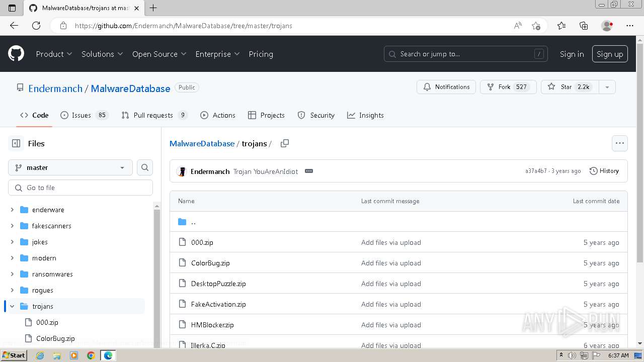This screenshot has width=644, height=362.
Task: Open the new tab plus button
Action: click(153, 8)
